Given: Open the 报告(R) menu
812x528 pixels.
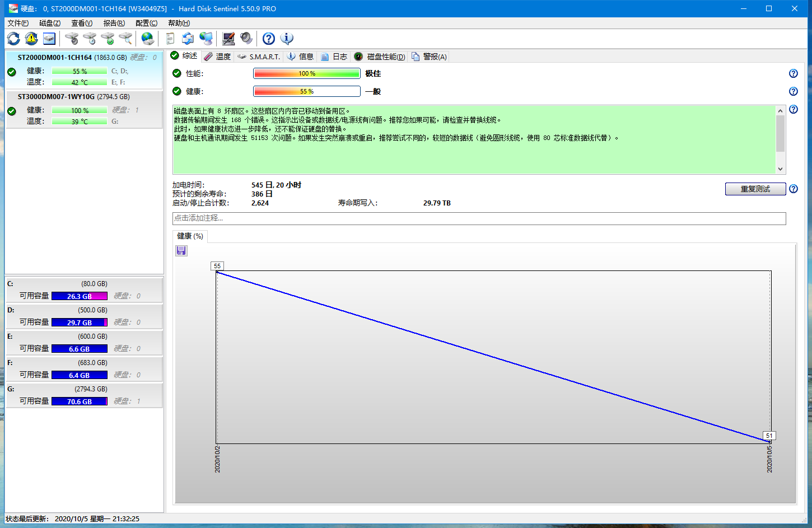Looking at the screenshot, I should 114,23.
